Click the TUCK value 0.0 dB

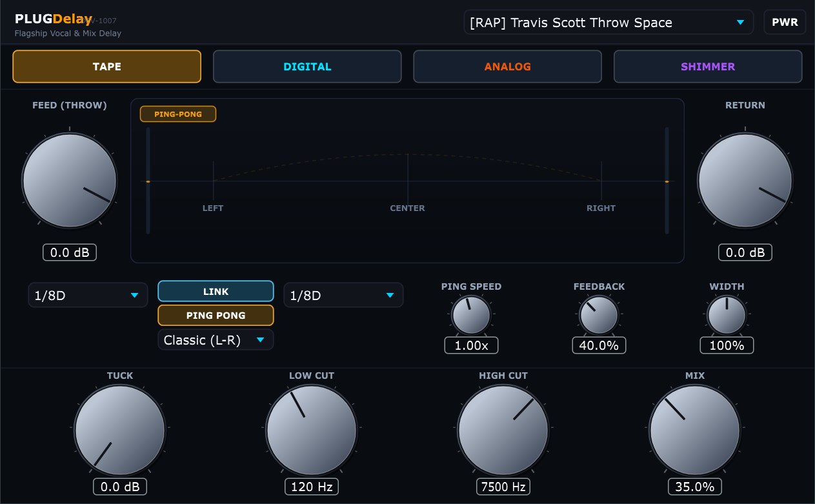[120, 487]
